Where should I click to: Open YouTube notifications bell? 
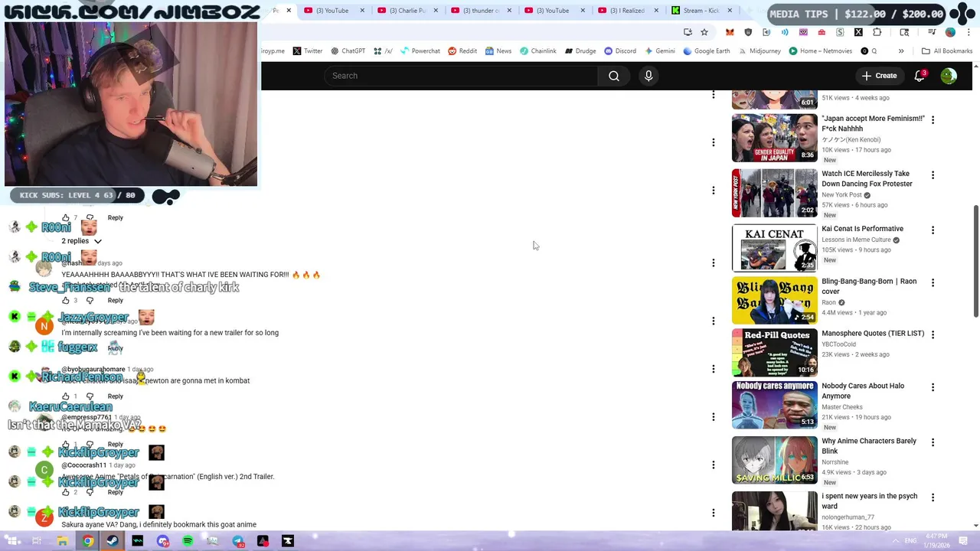(x=920, y=76)
